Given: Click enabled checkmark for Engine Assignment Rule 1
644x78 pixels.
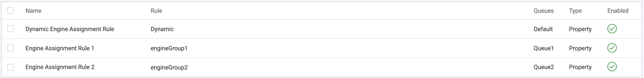Looking at the screenshot, I should (612, 48).
